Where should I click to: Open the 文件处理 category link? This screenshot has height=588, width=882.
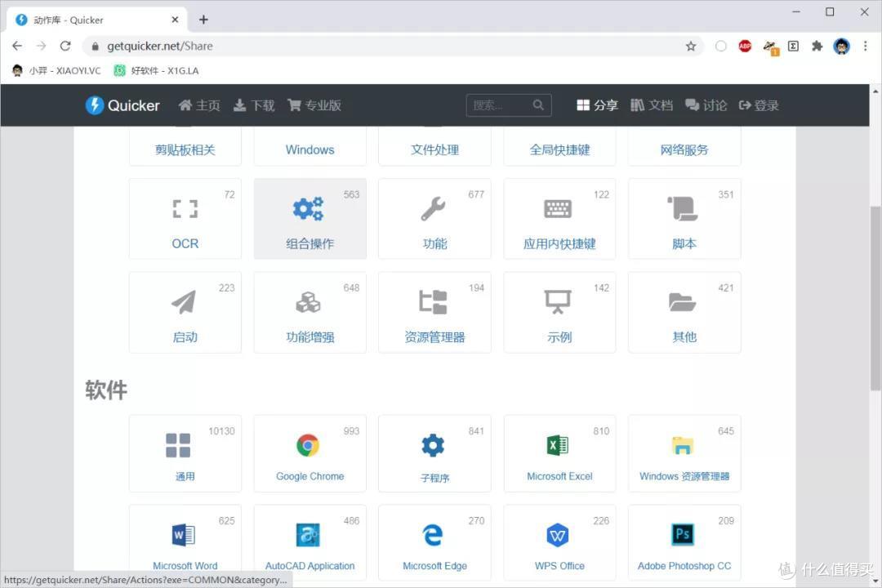(x=434, y=149)
